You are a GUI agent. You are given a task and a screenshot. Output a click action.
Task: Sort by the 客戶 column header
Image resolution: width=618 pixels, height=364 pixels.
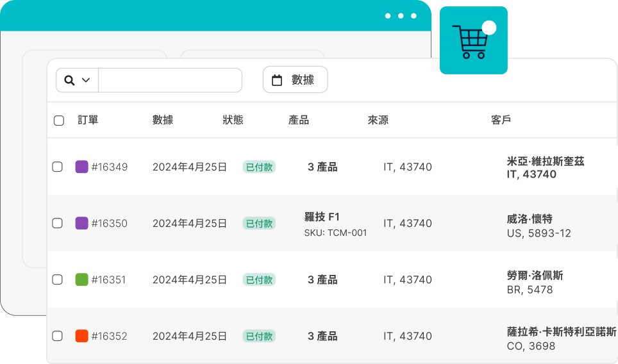[501, 120]
